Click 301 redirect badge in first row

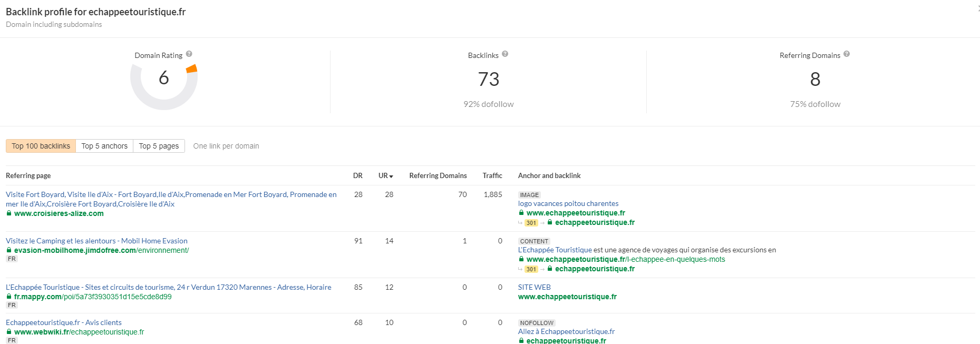click(531, 223)
